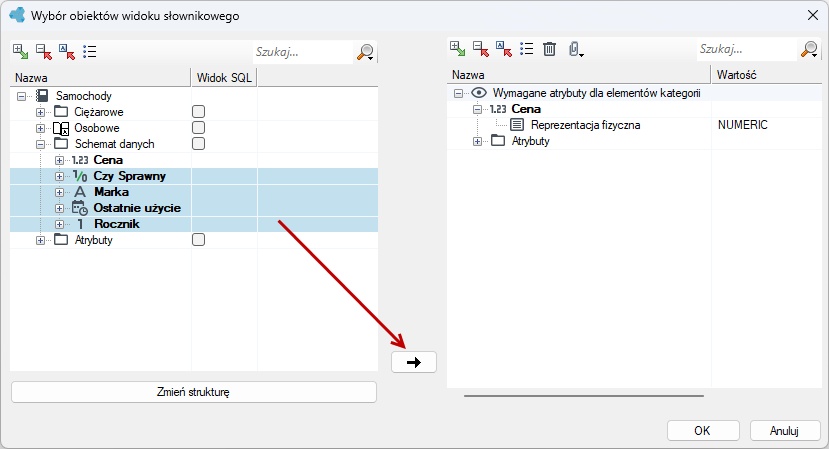Select Schemat danych tree item
829x449 pixels.
(114, 144)
